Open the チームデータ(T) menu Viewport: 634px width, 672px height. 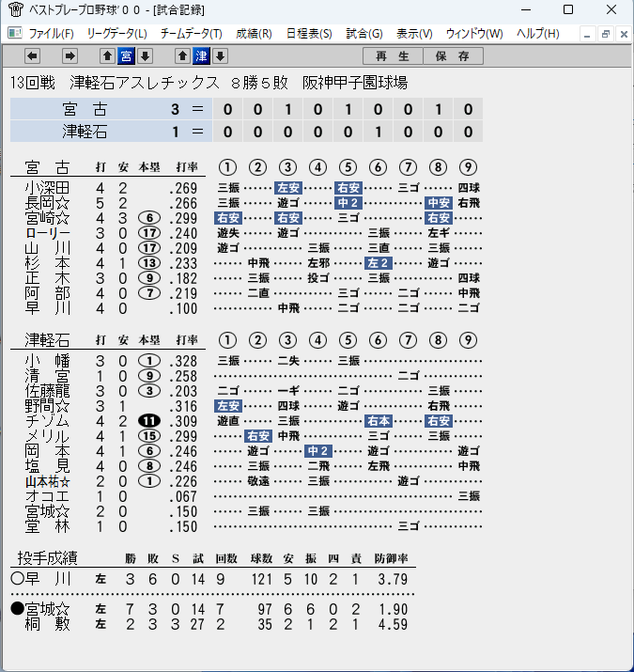coord(192,34)
